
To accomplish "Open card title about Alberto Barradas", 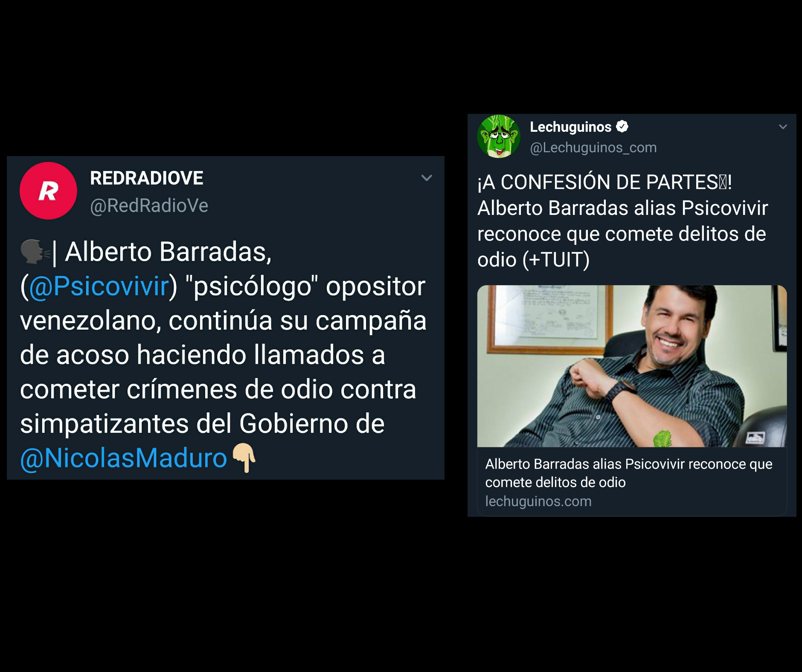I will coord(629,473).
